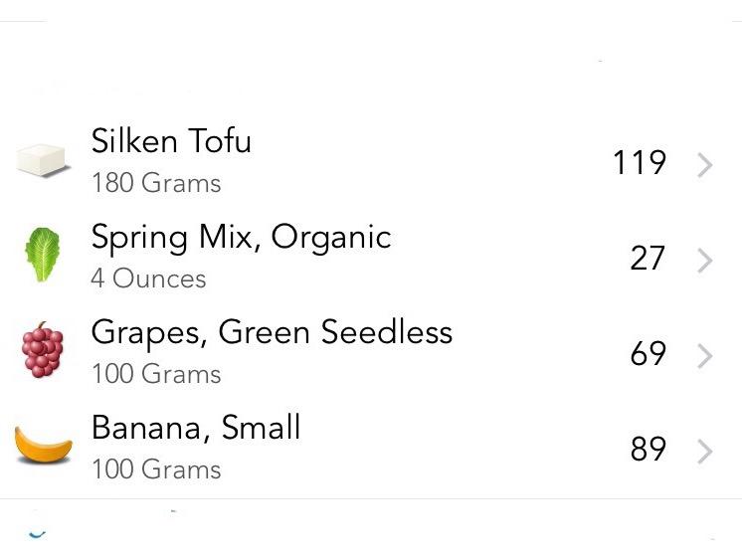Select the Silken Tofu food title
The image size is (742, 560).
(x=171, y=141)
